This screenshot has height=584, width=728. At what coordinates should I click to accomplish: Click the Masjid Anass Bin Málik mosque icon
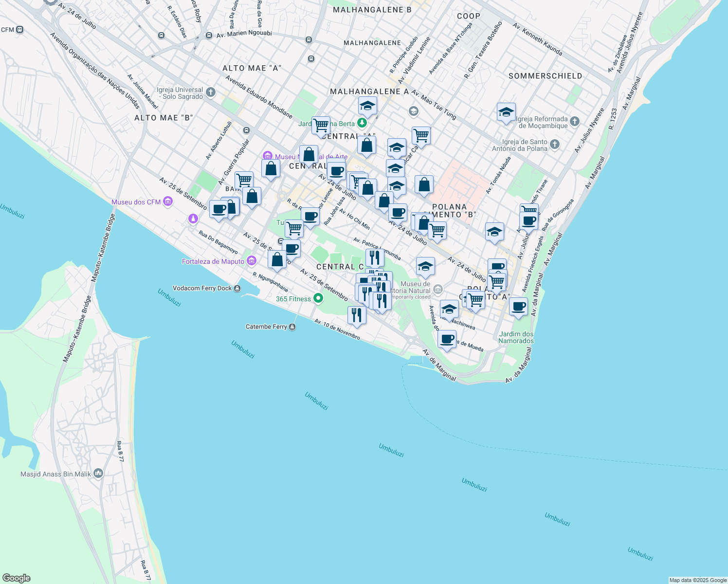coord(98,473)
